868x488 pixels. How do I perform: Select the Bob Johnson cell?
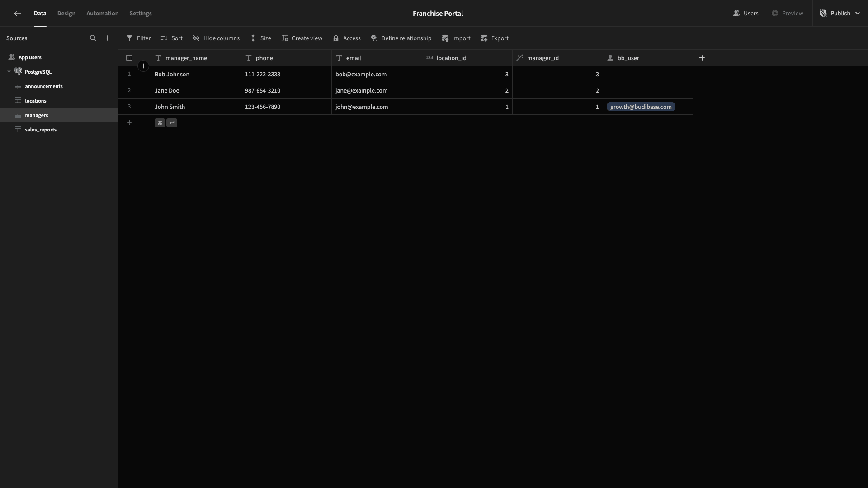196,74
